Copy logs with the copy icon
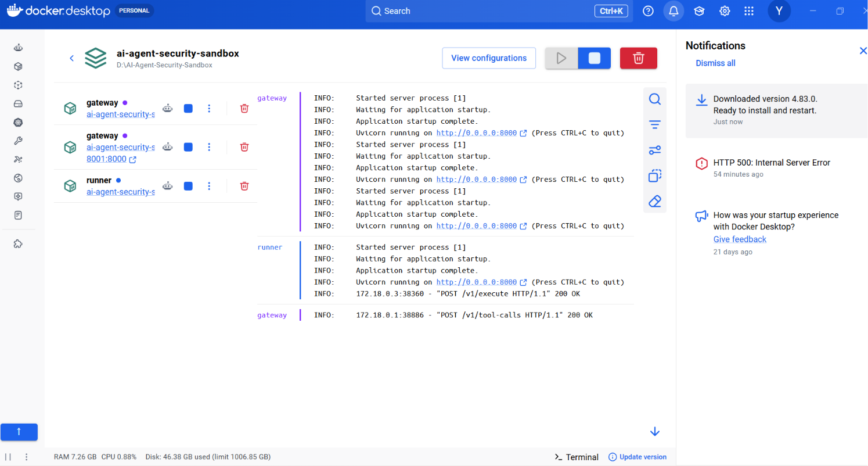 (x=655, y=175)
